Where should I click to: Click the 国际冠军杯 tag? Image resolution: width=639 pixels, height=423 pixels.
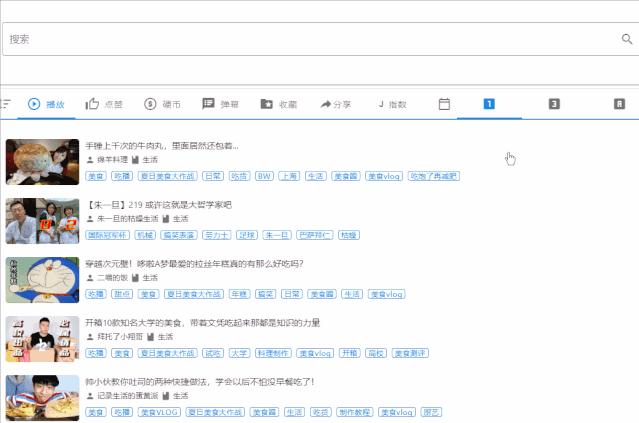point(108,235)
